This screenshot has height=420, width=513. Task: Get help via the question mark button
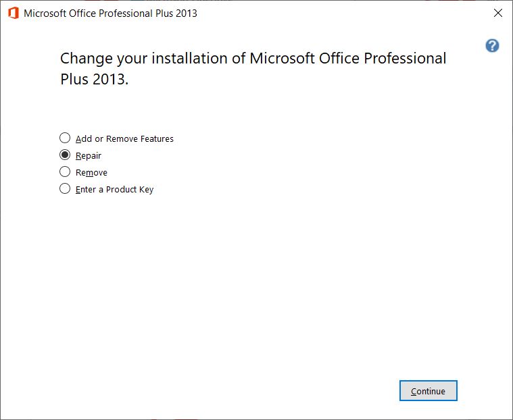click(492, 46)
